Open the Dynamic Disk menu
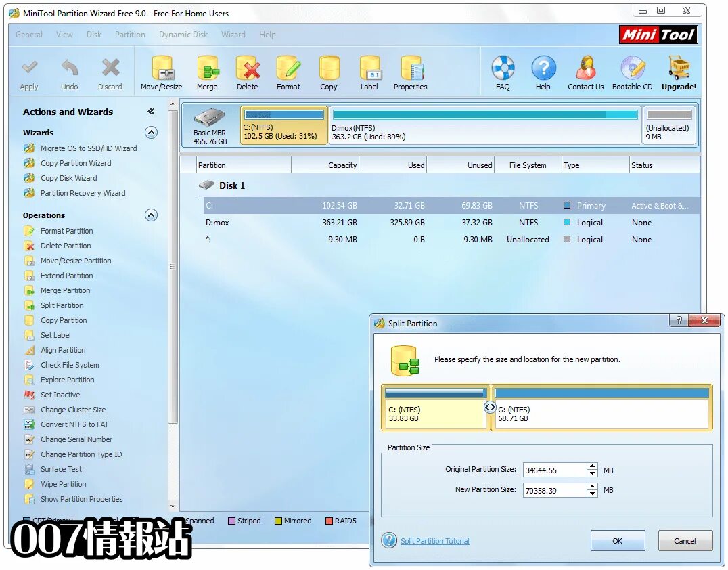Image resolution: width=728 pixels, height=570 pixels. (x=183, y=35)
